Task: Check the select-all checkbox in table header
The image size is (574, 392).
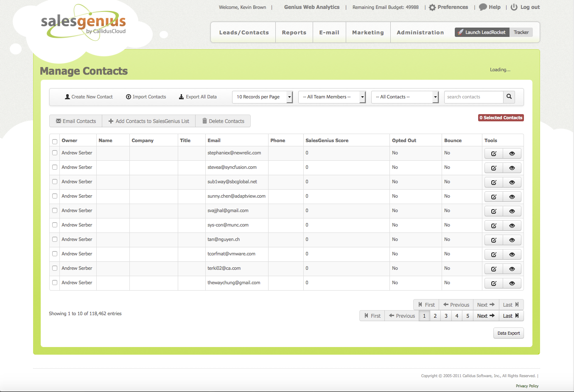Action: tap(54, 141)
